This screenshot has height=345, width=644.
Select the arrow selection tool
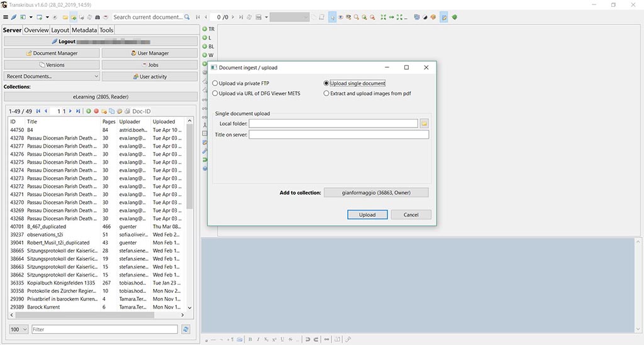[332, 17]
